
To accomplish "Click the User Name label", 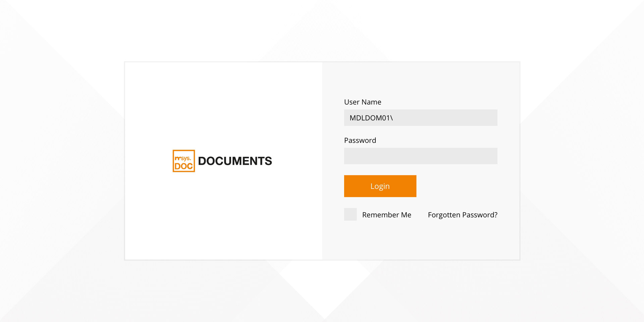I will [363, 102].
